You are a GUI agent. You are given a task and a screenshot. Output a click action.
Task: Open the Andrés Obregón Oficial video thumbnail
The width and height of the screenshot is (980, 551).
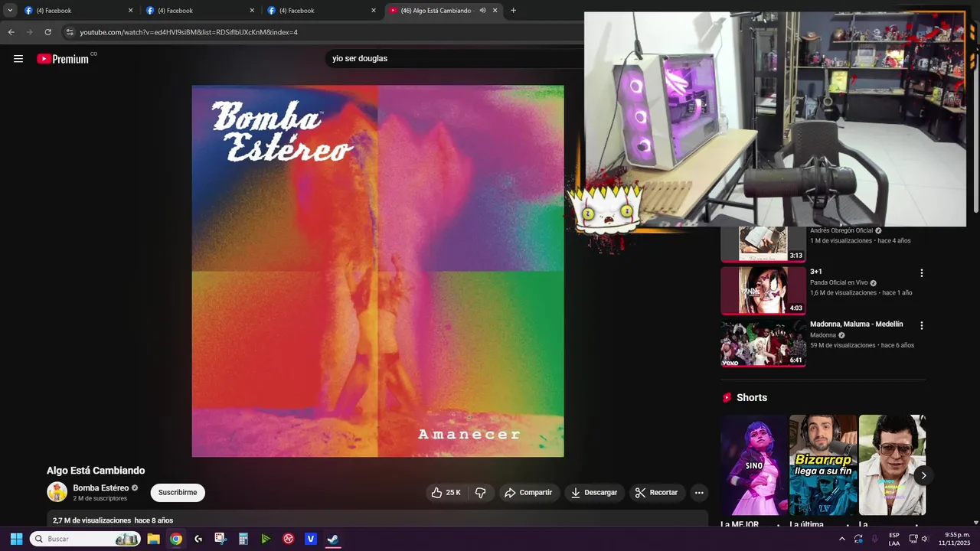(763, 244)
